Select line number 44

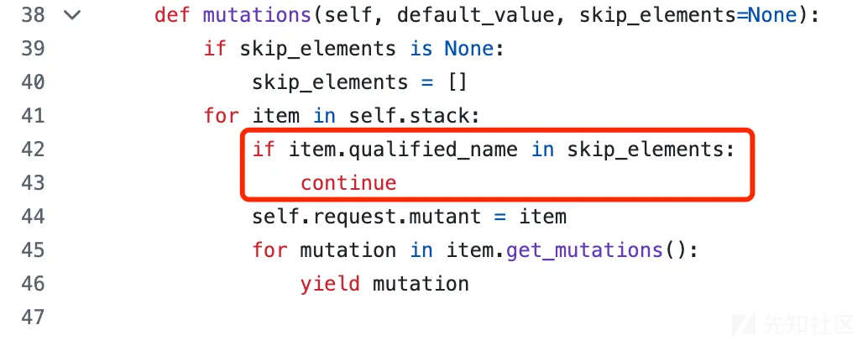(33, 217)
